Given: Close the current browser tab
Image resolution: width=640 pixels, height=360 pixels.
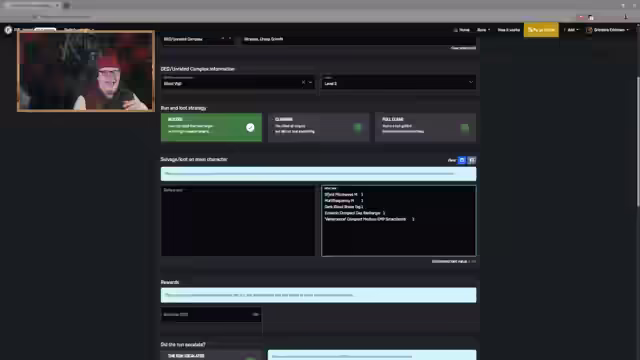Looking at the screenshot, I should point(57,5).
